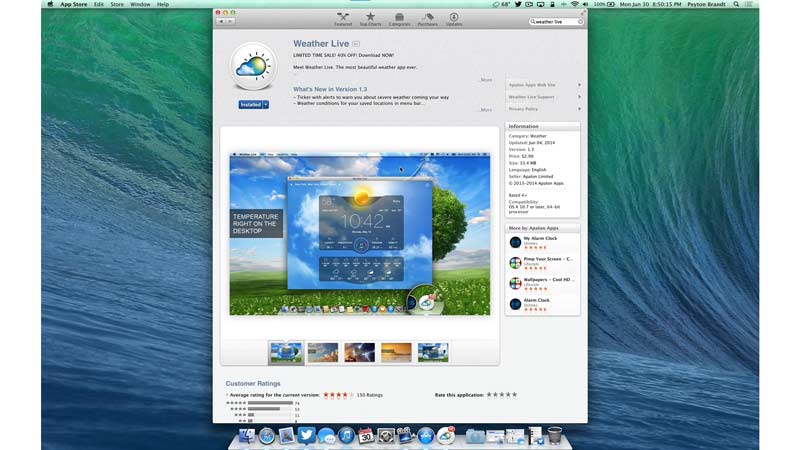Open iTunes from the Dock
This screenshot has height=450, width=800.
point(346,436)
